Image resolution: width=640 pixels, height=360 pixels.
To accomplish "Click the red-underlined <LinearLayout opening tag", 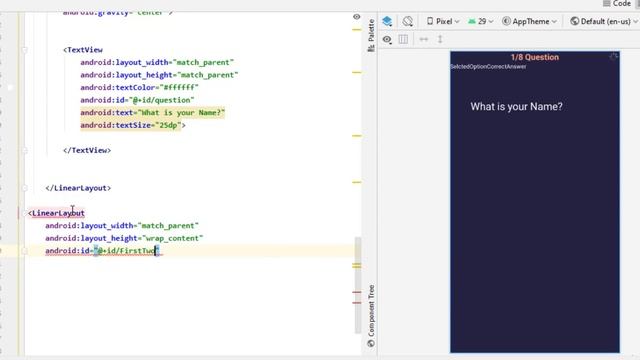I will (x=56, y=213).
